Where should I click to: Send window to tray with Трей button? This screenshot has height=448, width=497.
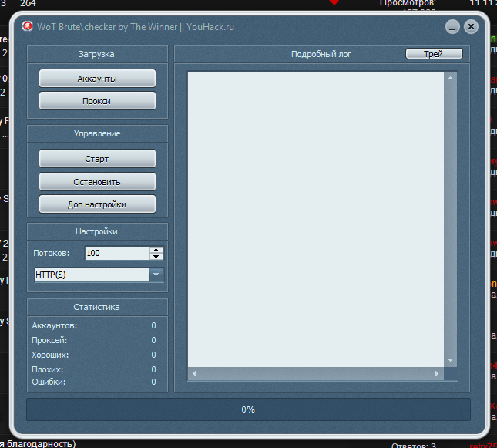tap(434, 54)
